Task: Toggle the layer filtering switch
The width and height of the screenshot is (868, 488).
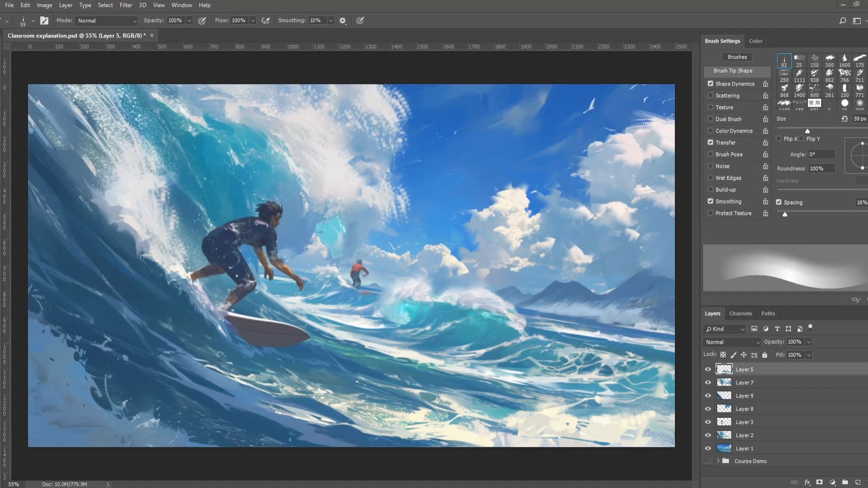Action: click(810, 328)
